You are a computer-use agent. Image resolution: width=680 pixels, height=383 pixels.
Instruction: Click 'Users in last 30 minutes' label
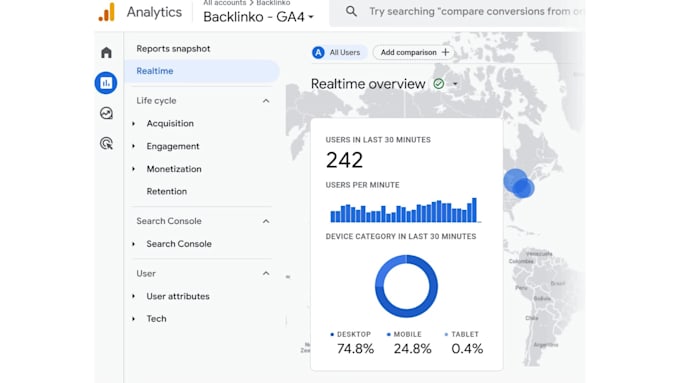(x=378, y=140)
